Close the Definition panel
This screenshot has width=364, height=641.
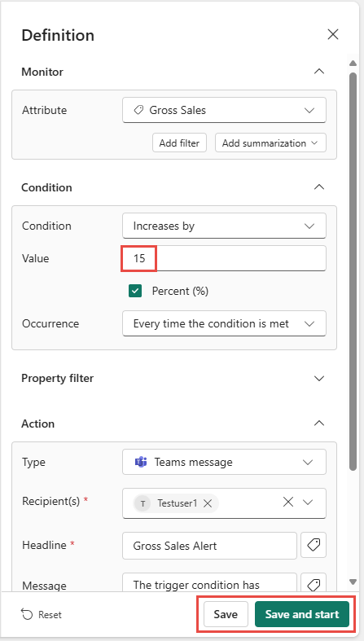(x=333, y=35)
